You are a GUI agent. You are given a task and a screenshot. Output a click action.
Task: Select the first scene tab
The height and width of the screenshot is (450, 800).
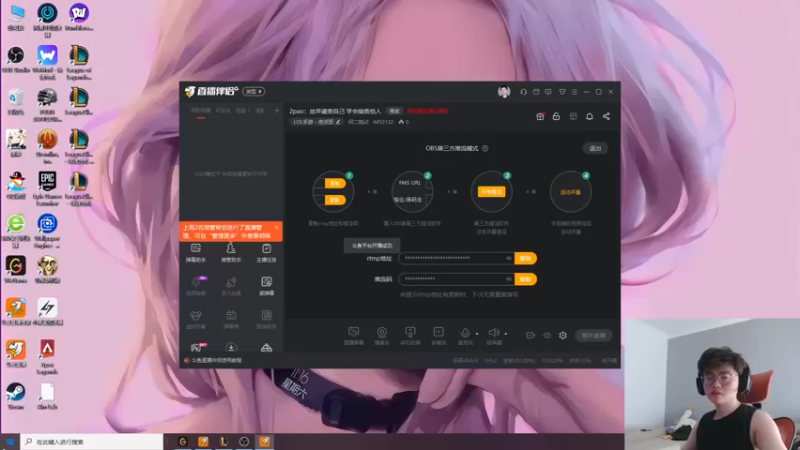pos(201,111)
